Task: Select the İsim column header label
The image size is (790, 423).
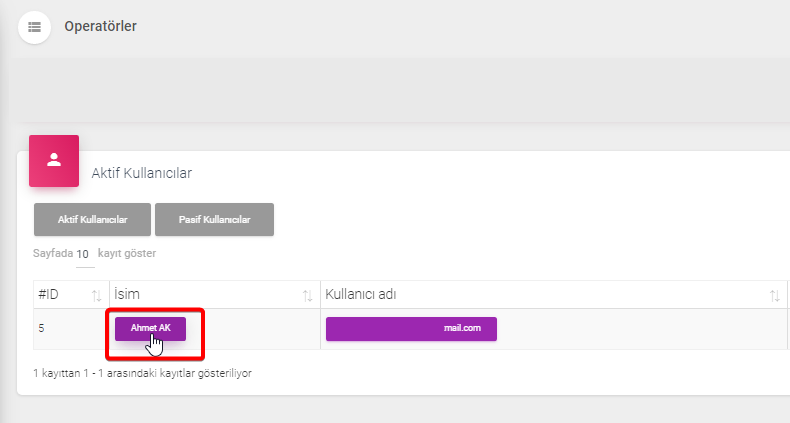Action: click(127, 294)
